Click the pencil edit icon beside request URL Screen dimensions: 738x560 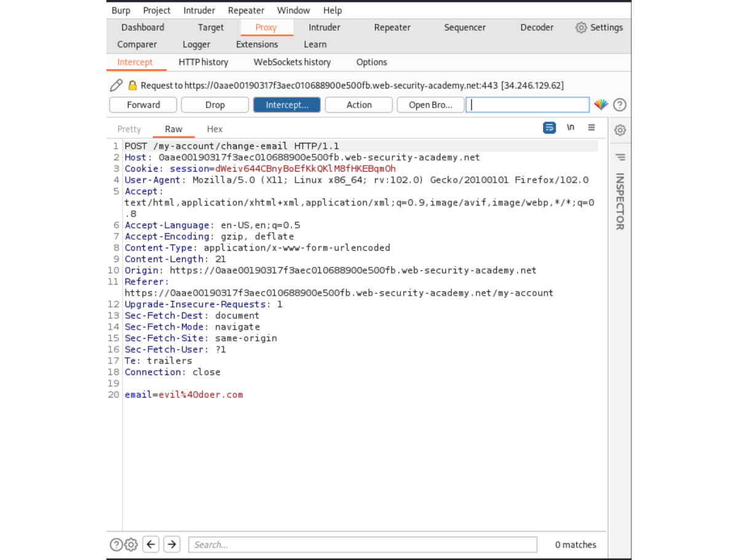tap(116, 85)
